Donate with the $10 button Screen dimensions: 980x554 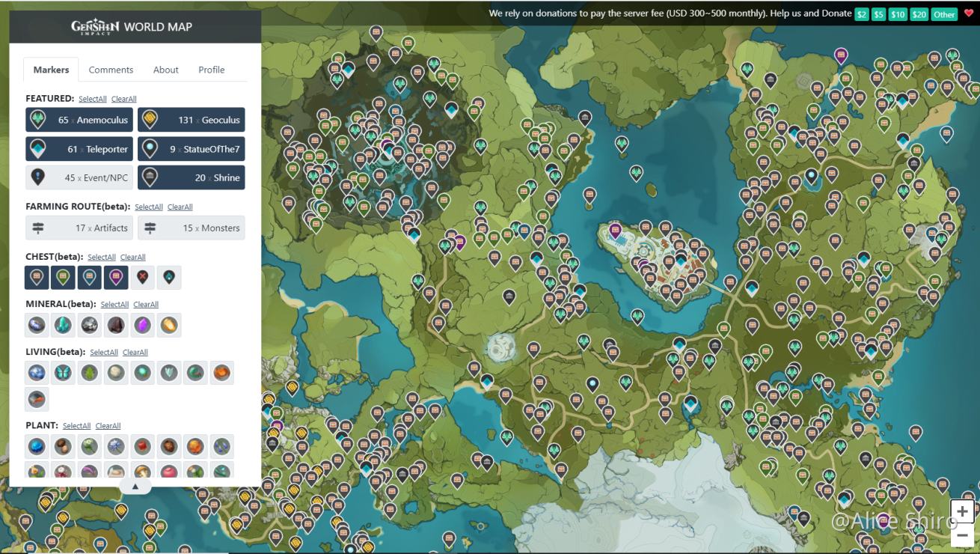(898, 14)
